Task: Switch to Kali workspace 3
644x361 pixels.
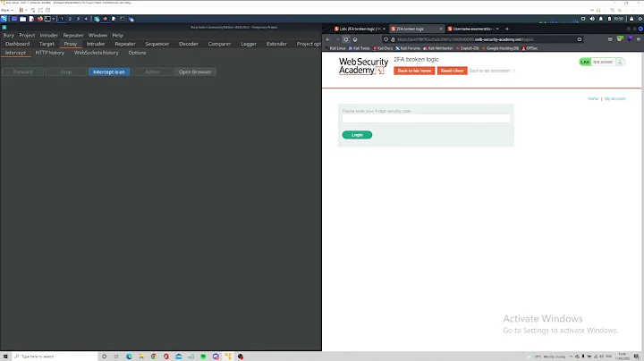Action: click(x=78, y=19)
